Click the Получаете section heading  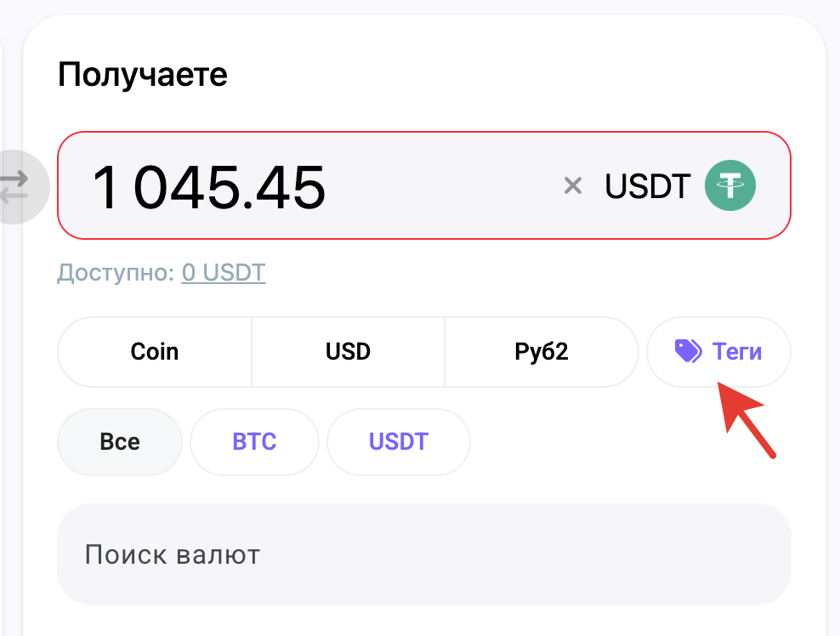(x=143, y=75)
